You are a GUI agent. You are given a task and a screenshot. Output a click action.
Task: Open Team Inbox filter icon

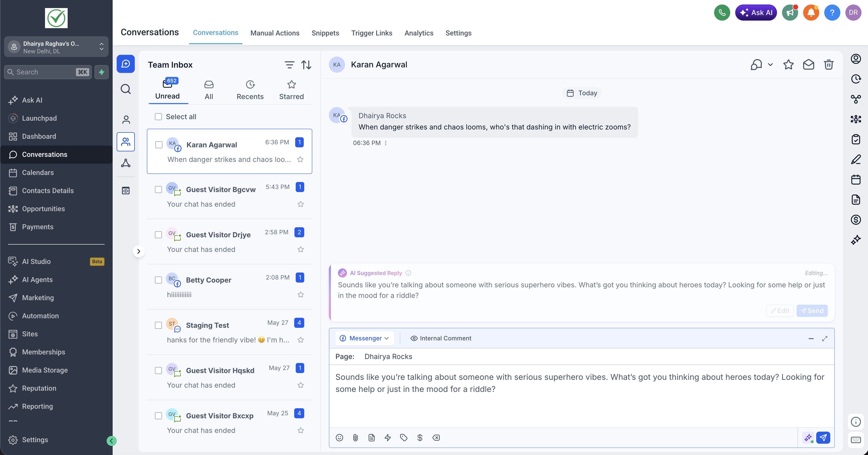(289, 65)
